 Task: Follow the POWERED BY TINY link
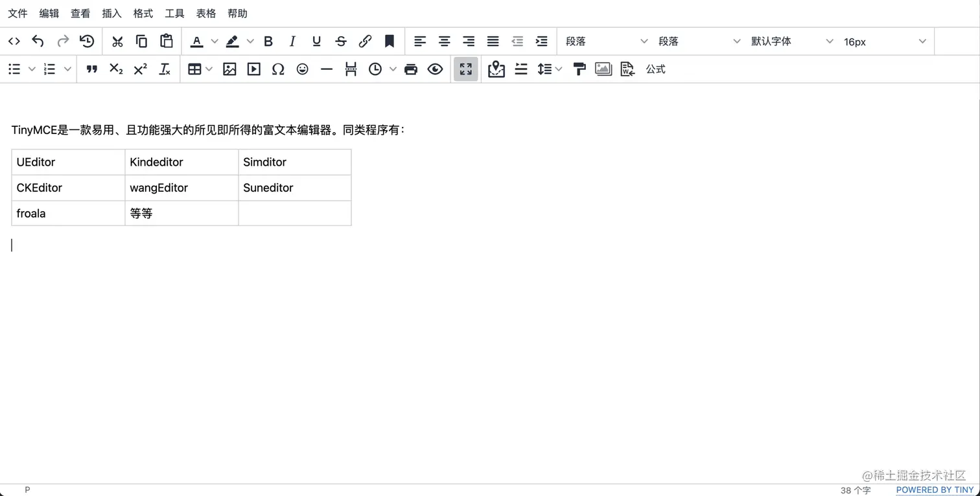pos(935,490)
